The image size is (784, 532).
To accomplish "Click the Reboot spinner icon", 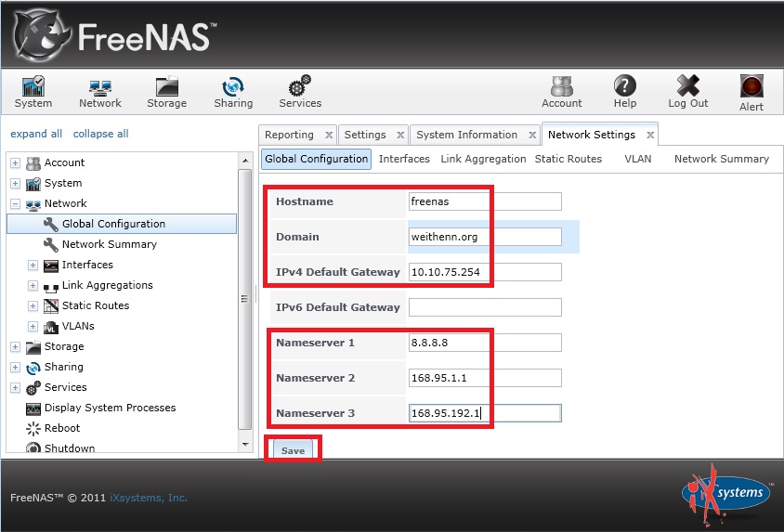I will coord(33,429).
